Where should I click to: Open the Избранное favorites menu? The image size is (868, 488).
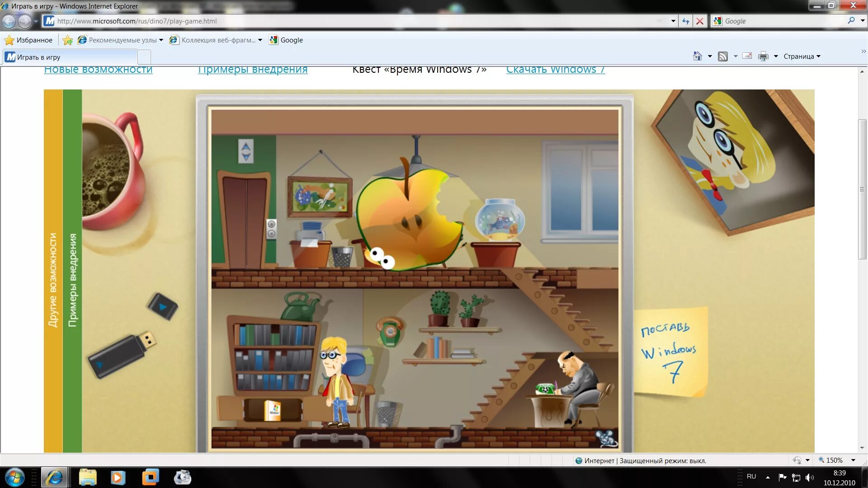[29, 40]
